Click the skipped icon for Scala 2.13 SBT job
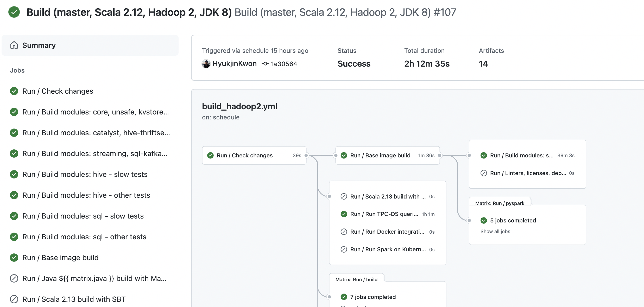 point(14,299)
